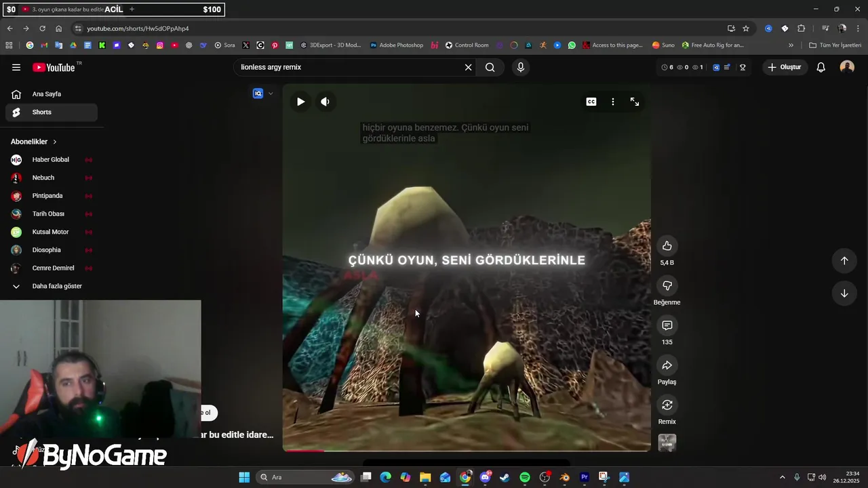Open Tüm Yer İşaretleri folder
Screen dimensions: 868x488
point(835,45)
